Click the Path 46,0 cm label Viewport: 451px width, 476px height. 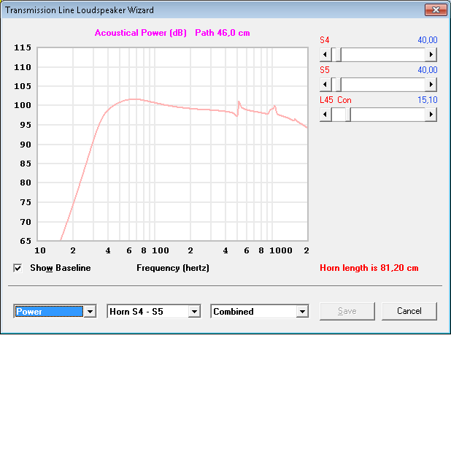coord(223,33)
